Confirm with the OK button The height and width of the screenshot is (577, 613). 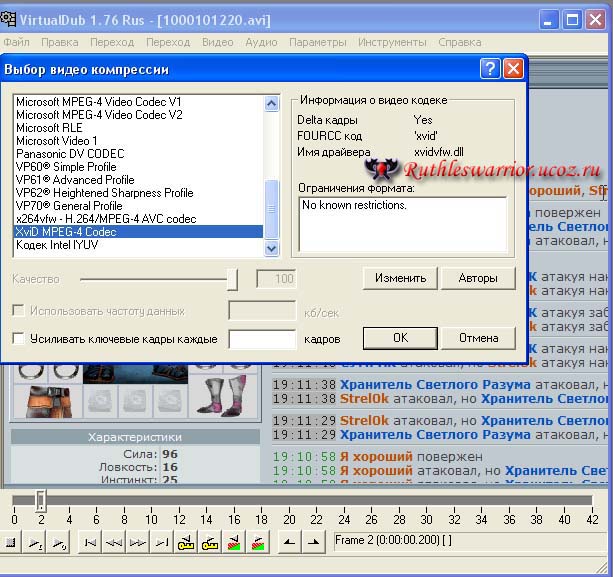(x=400, y=338)
